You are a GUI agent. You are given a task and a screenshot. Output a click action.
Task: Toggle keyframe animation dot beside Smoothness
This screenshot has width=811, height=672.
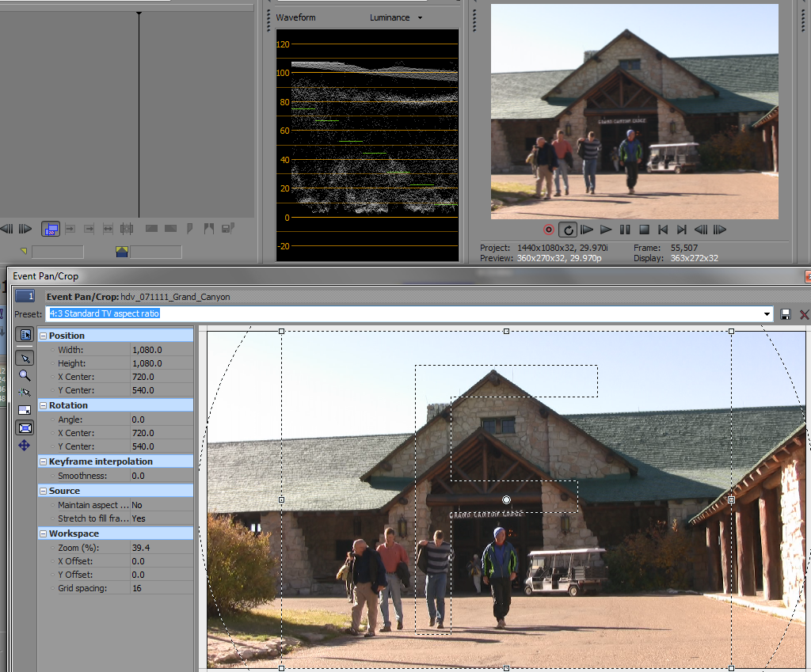(53, 476)
